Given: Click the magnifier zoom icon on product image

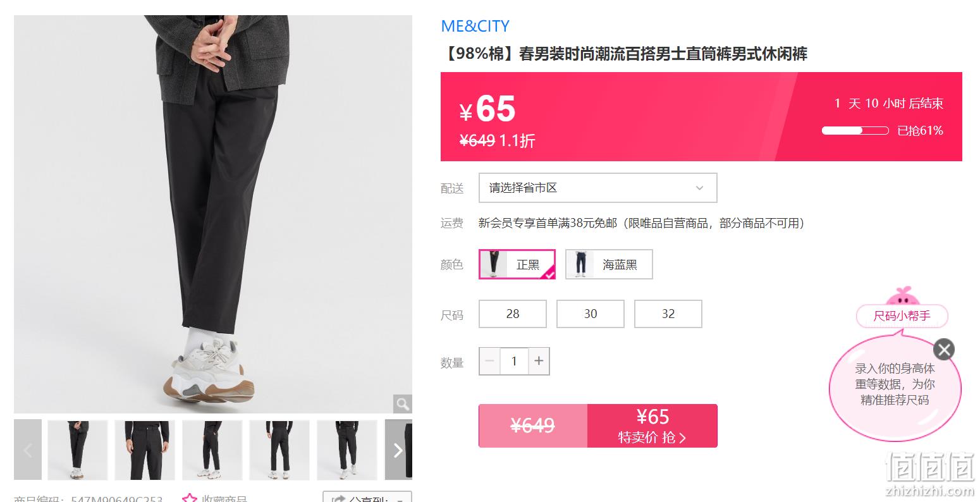Looking at the screenshot, I should (x=402, y=403).
